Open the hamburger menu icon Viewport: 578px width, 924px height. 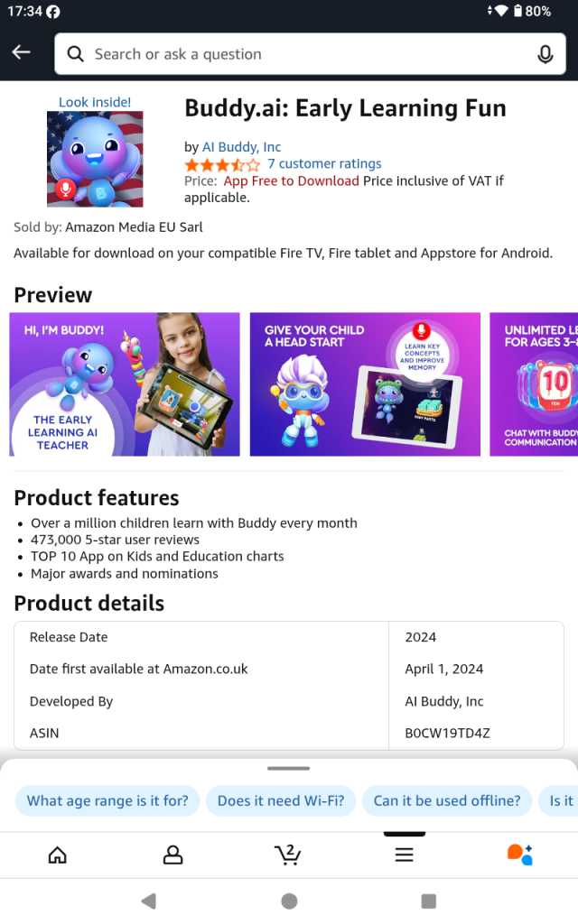point(404,855)
